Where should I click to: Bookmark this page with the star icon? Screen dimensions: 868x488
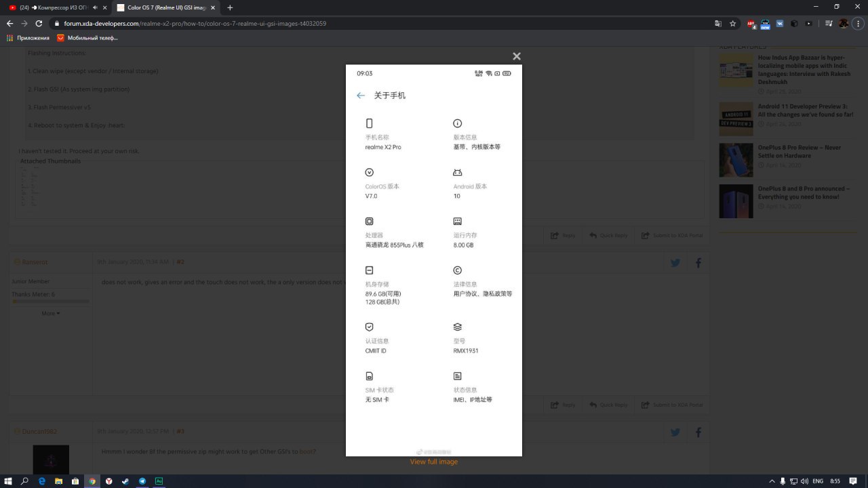coord(733,23)
